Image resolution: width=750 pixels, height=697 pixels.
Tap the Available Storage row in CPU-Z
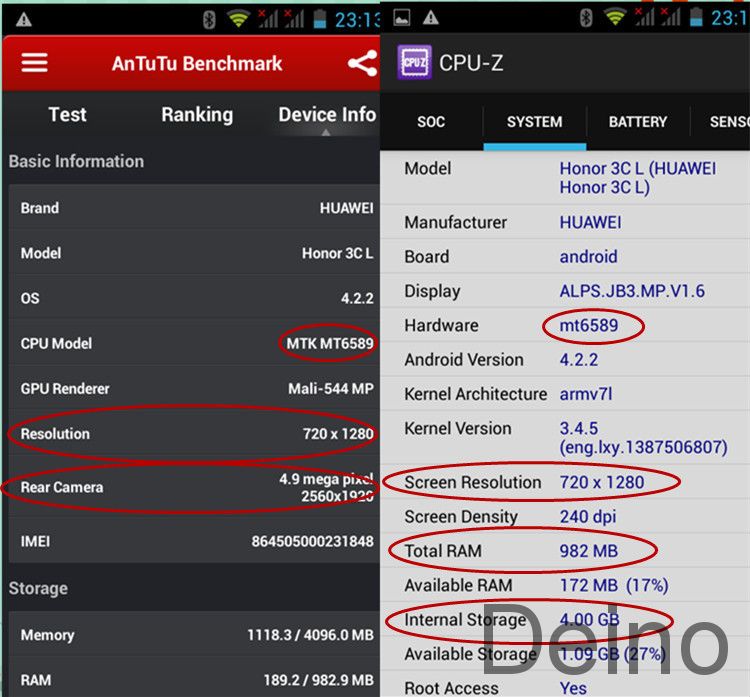565,654
